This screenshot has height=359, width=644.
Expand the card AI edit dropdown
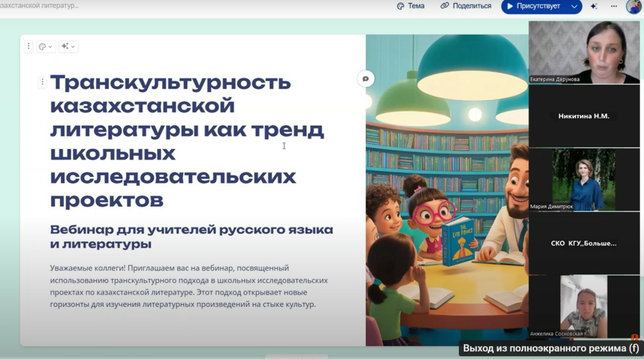click(68, 47)
